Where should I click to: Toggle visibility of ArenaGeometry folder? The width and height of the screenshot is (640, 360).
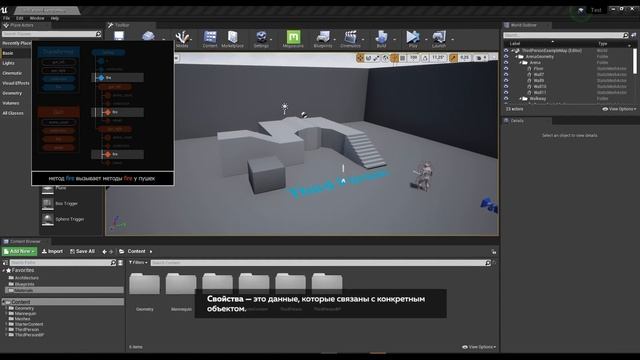coord(506,57)
